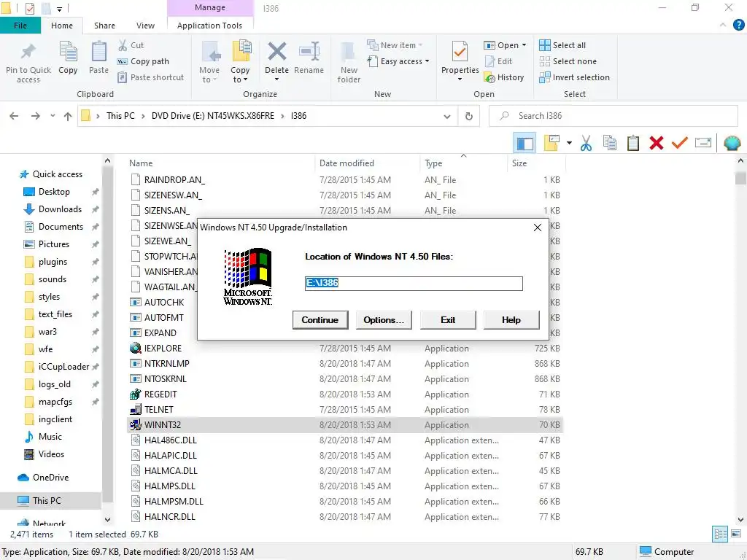
Task: Click History in Open group
Action: tap(503, 77)
